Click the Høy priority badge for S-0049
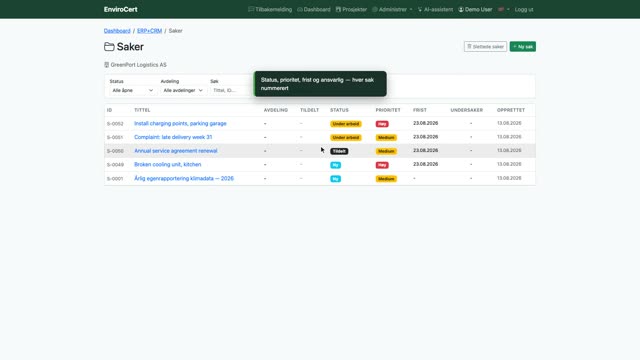 [x=382, y=165]
